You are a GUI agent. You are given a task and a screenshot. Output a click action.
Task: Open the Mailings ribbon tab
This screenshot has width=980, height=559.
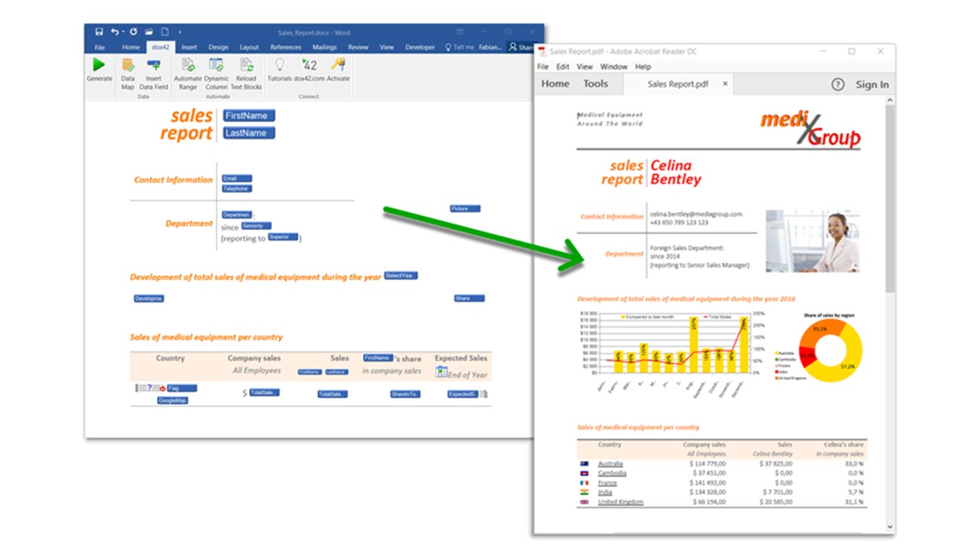(325, 47)
